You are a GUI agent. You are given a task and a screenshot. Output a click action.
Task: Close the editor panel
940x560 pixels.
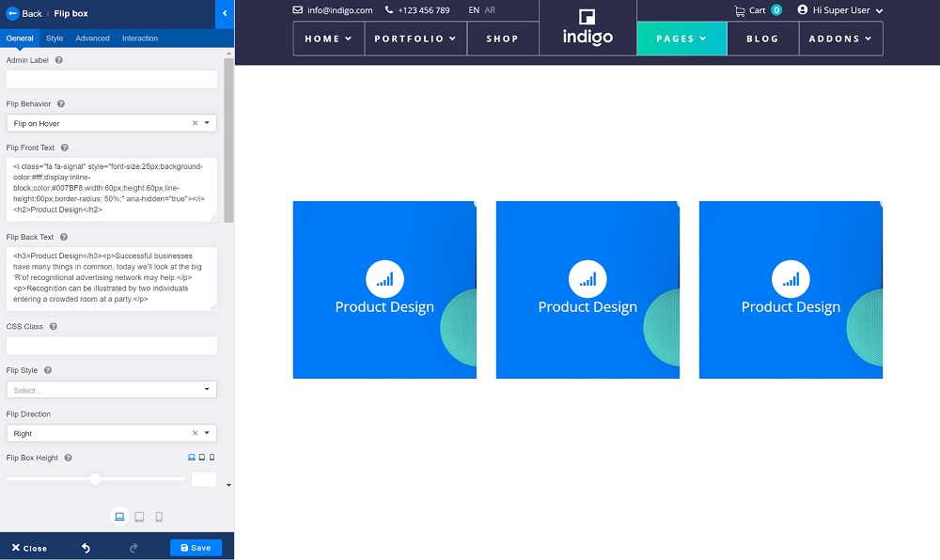[29, 548]
